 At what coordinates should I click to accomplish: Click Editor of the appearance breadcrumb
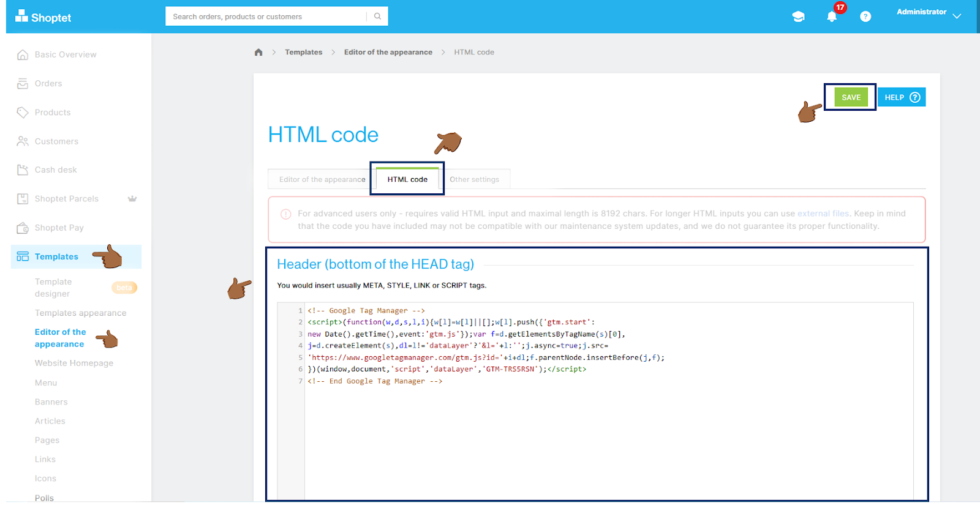click(x=388, y=52)
